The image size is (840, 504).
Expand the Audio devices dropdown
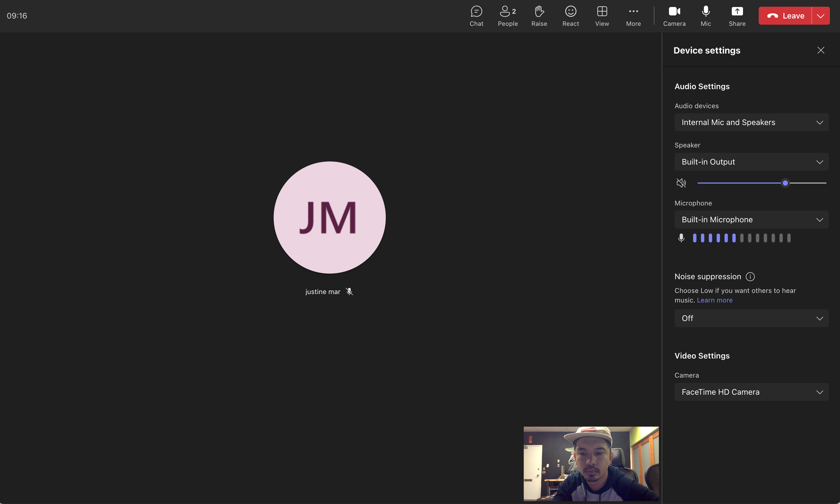[x=751, y=122]
